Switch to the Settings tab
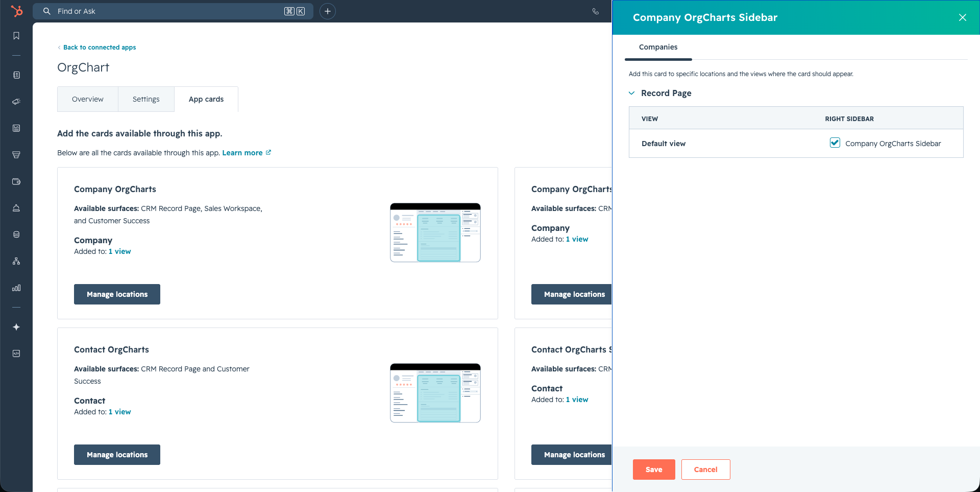This screenshot has height=492, width=980. (x=146, y=99)
